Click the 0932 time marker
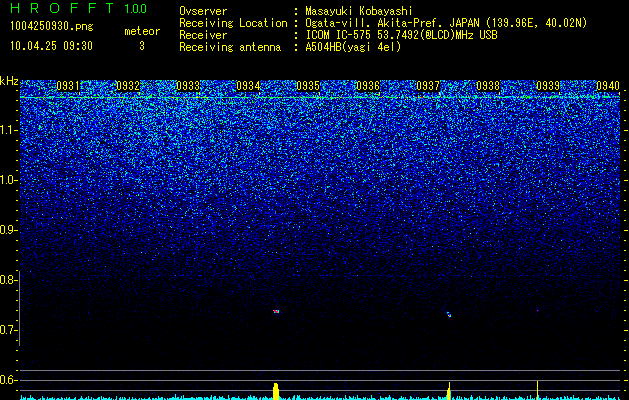 click(x=128, y=86)
